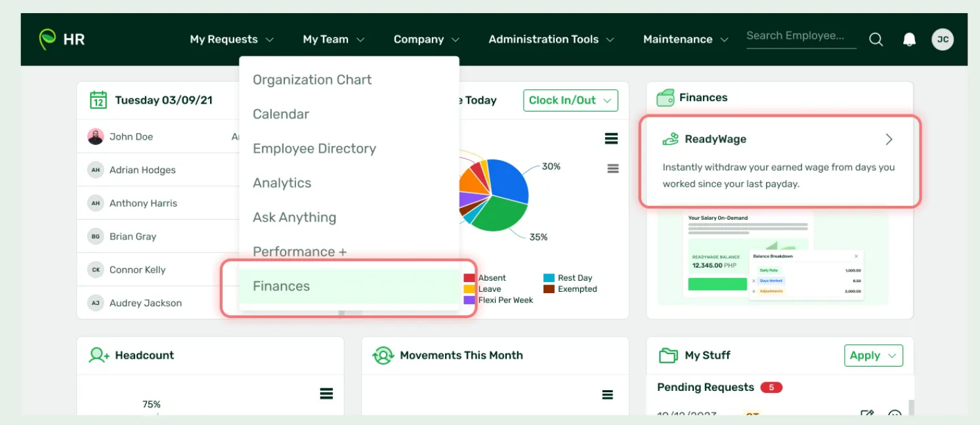980x425 pixels.
Task: Click Audrey Jackson's AJ avatar
Action: (96, 303)
